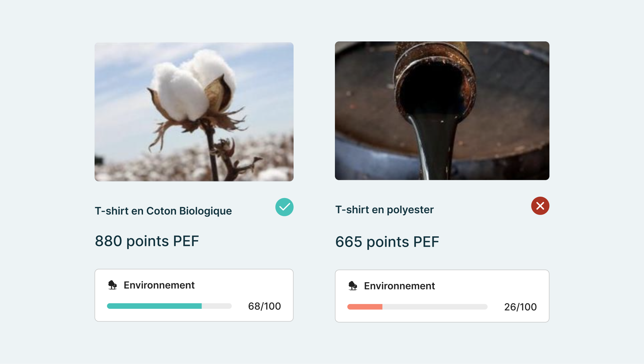Click the 26/100 score value
The width and height of the screenshot is (644, 364).
click(x=520, y=307)
